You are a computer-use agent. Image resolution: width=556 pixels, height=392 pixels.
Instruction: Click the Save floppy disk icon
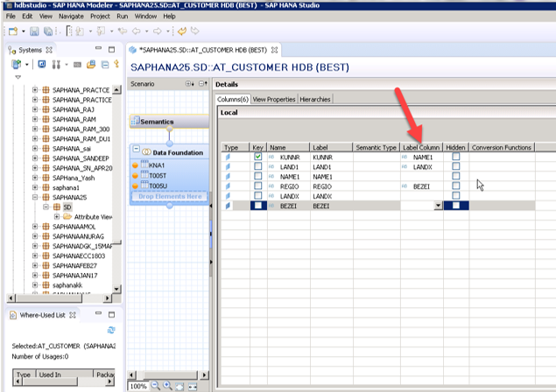click(34, 31)
